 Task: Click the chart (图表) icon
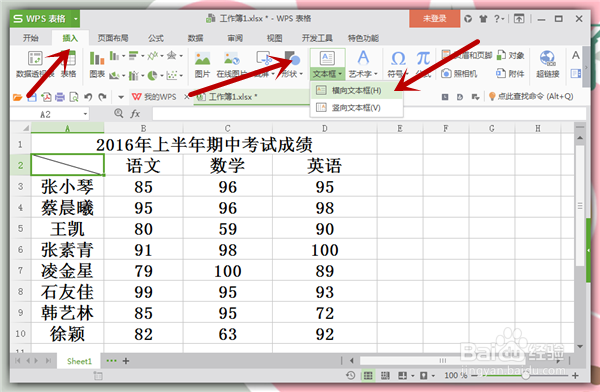point(97,64)
